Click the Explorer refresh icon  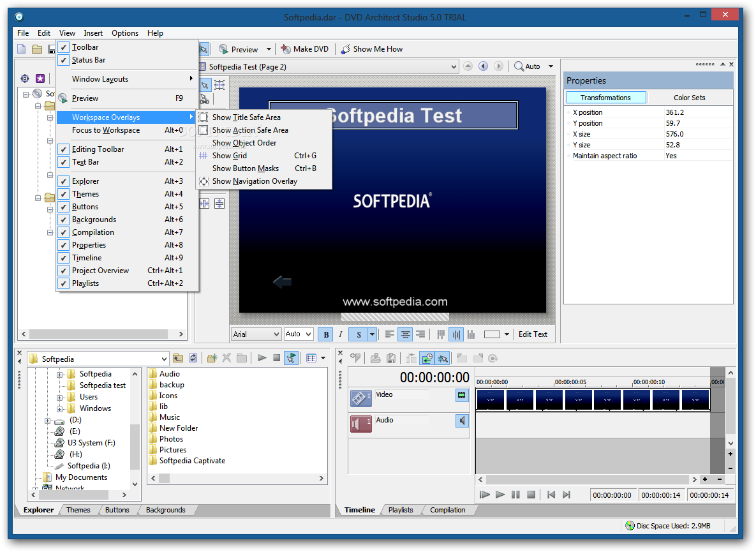click(x=193, y=358)
